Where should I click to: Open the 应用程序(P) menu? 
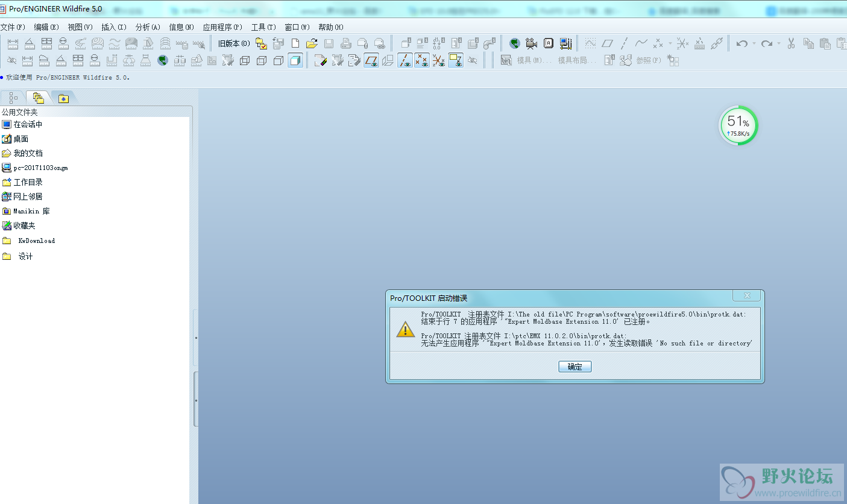coord(222,27)
